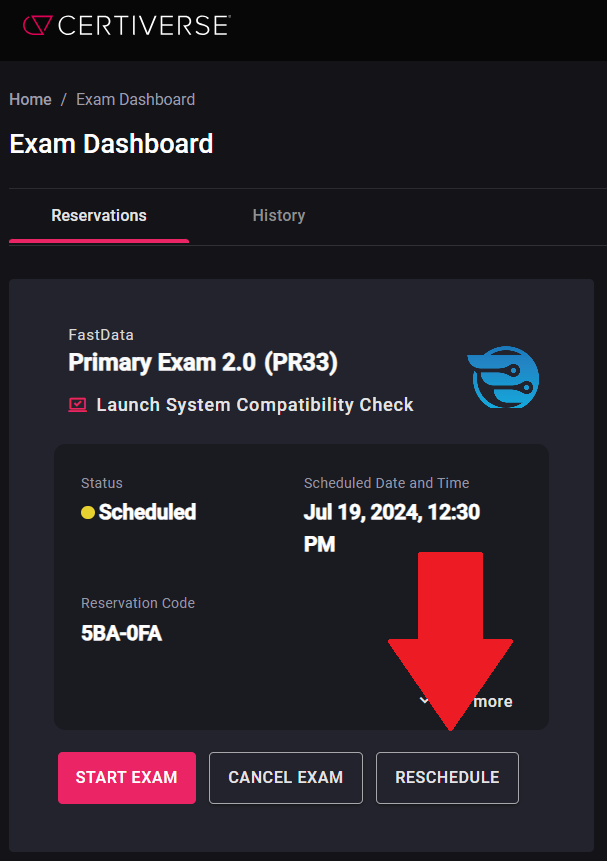Show more reservation details via more text
The width and height of the screenshot is (607, 861).
point(493,702)
